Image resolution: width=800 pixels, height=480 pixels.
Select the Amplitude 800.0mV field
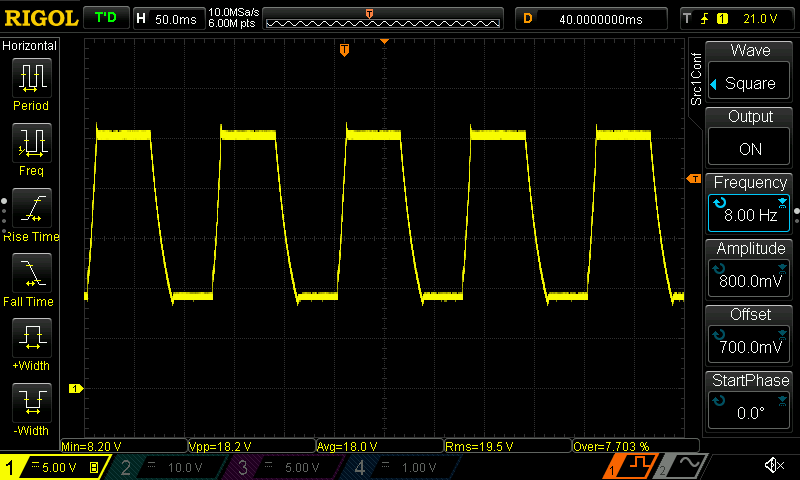(x=748, y=279)
